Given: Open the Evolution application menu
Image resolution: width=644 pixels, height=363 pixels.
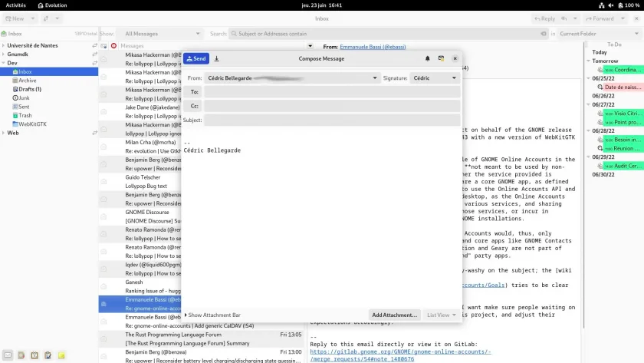Looking at the screenshot, I should [52, 5].
